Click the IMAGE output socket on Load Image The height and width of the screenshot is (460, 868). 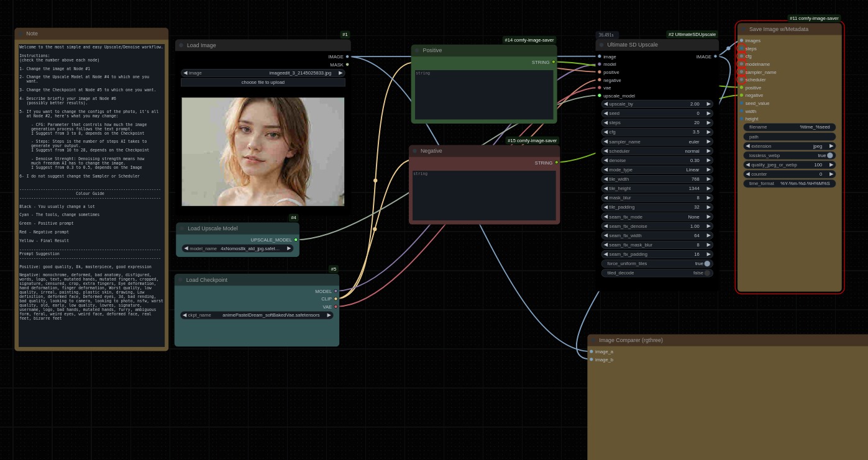pos(347,56)
